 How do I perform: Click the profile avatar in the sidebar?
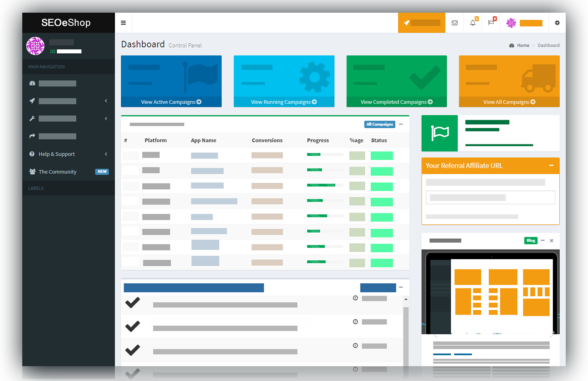[35, 46]
